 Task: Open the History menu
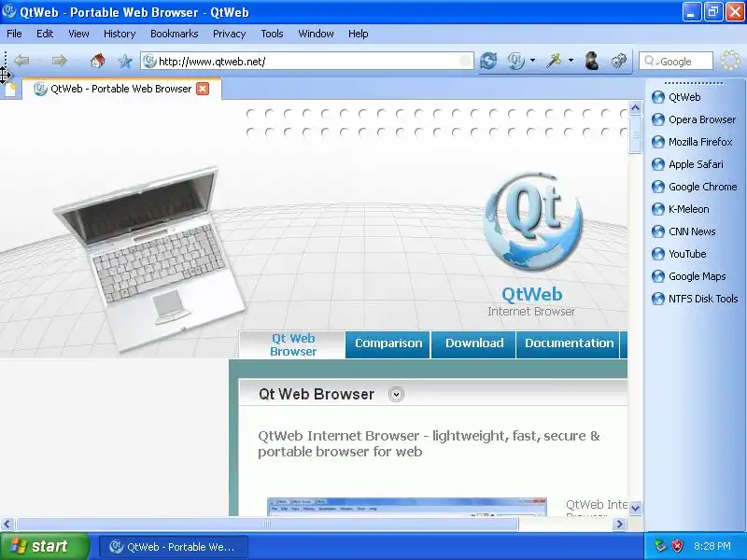tap(120, 34)
